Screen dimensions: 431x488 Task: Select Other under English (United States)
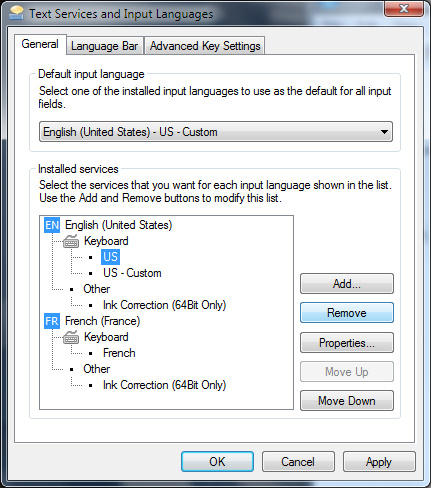[x=97, y=289]
